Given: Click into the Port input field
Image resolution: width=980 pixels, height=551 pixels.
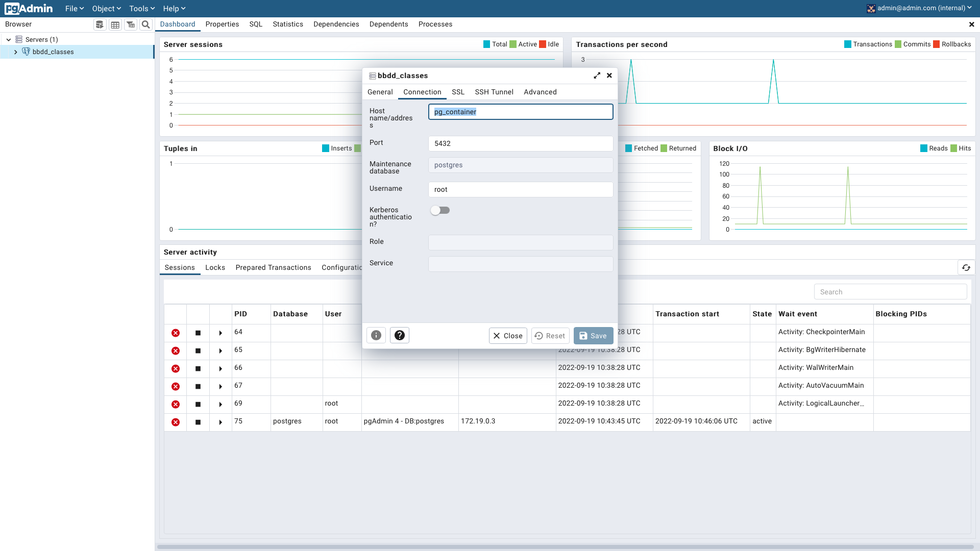Looking at the screenshot, I should tap(520, 143).
